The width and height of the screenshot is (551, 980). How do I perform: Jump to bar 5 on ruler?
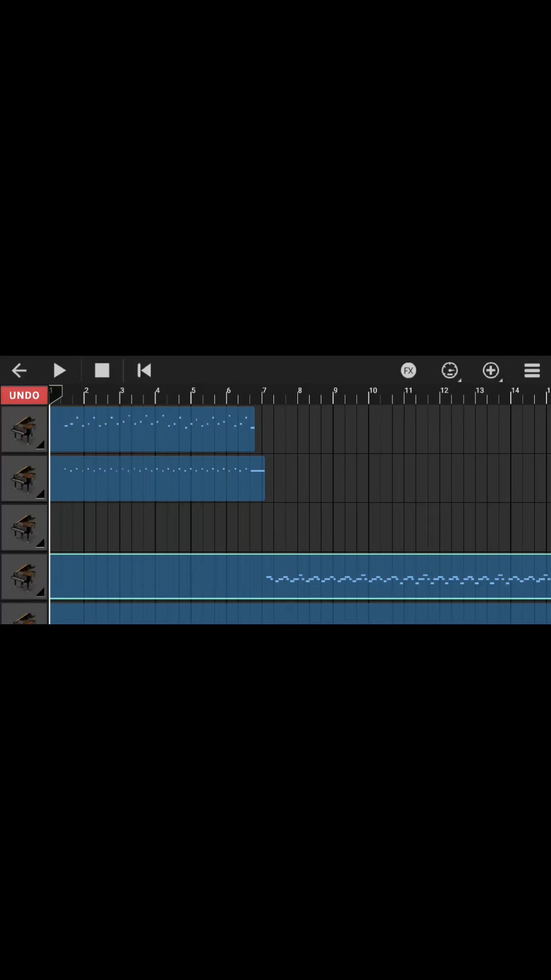coord(193,390)
